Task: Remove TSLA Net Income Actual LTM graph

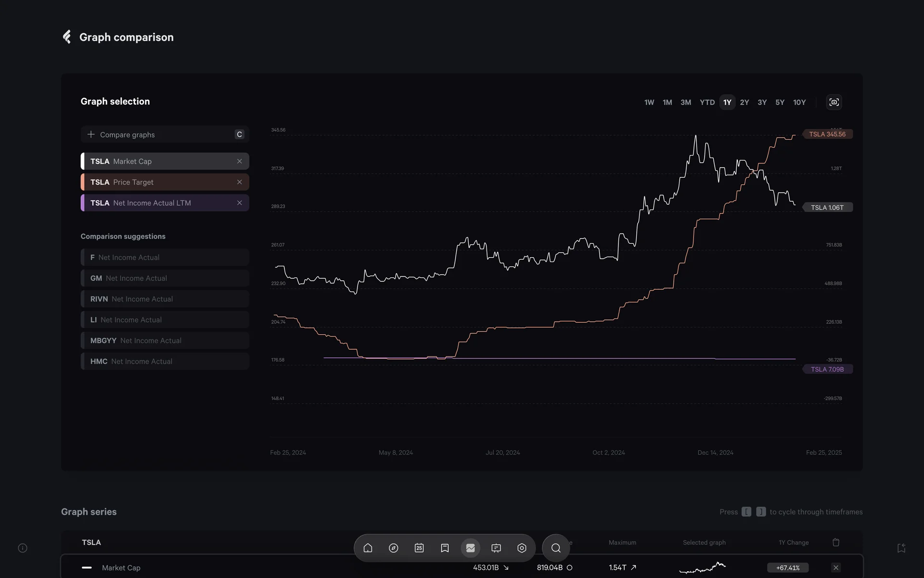Action: coord(239,203)
